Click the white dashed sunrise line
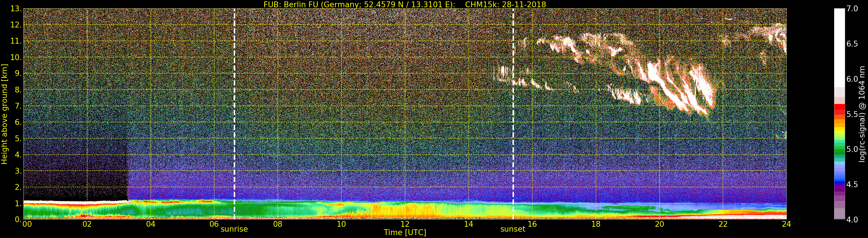This screenshot has height=238, width=868. coord(234,114)
